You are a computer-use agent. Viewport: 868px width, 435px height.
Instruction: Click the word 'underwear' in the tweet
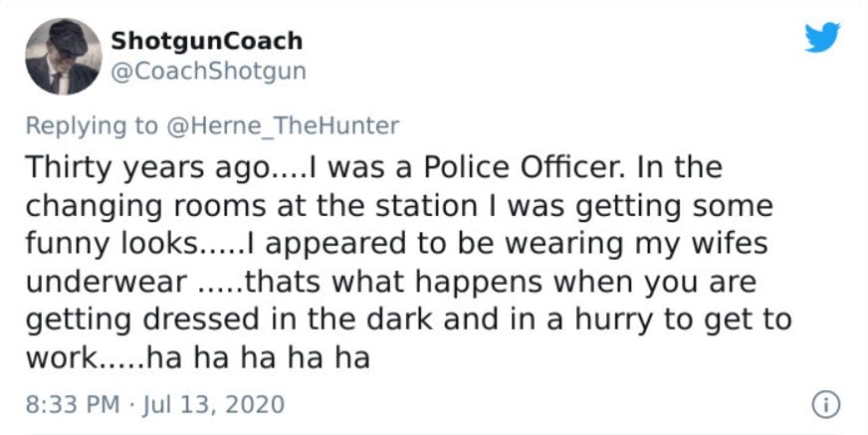107,283
